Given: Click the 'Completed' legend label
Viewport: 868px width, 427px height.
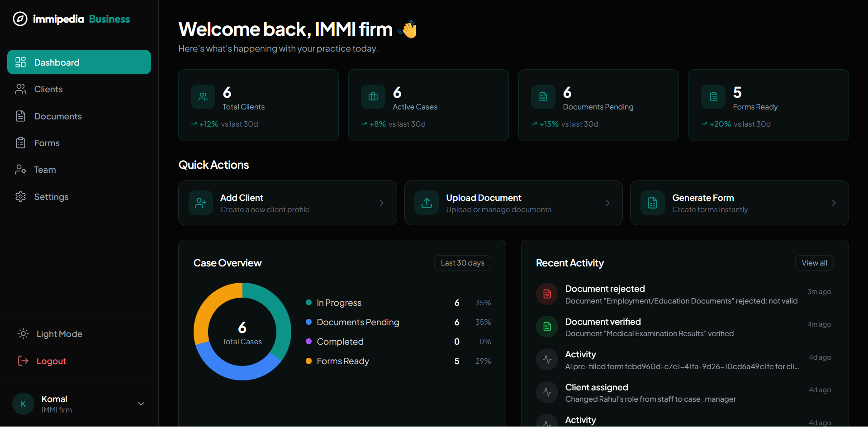Looking at the screenshot, I should [340, 342].
